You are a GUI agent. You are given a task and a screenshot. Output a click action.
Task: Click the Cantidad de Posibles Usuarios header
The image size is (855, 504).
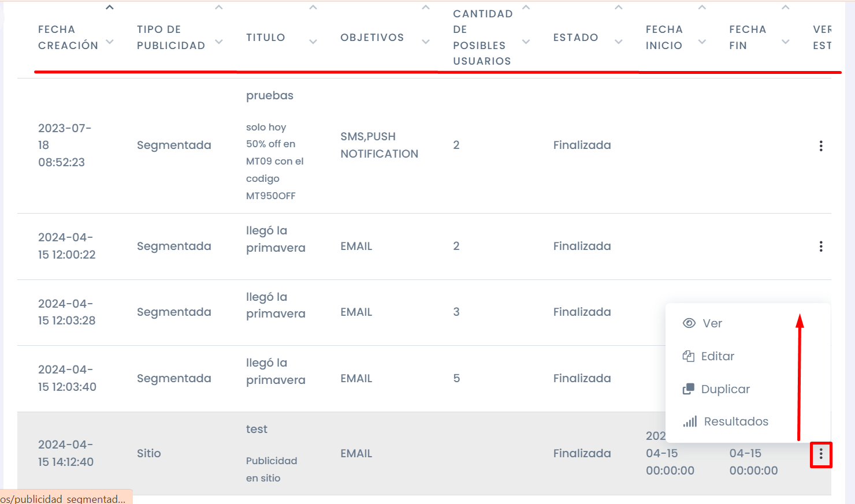tap(483, 38)
